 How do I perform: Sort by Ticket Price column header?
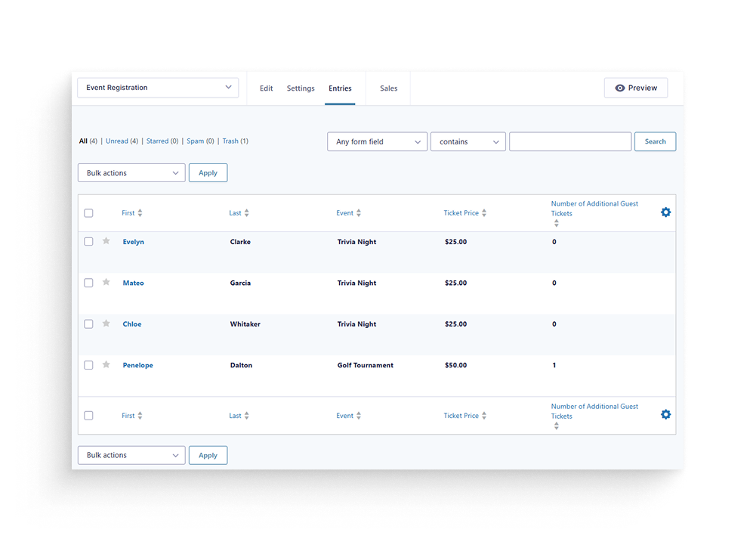461,212
